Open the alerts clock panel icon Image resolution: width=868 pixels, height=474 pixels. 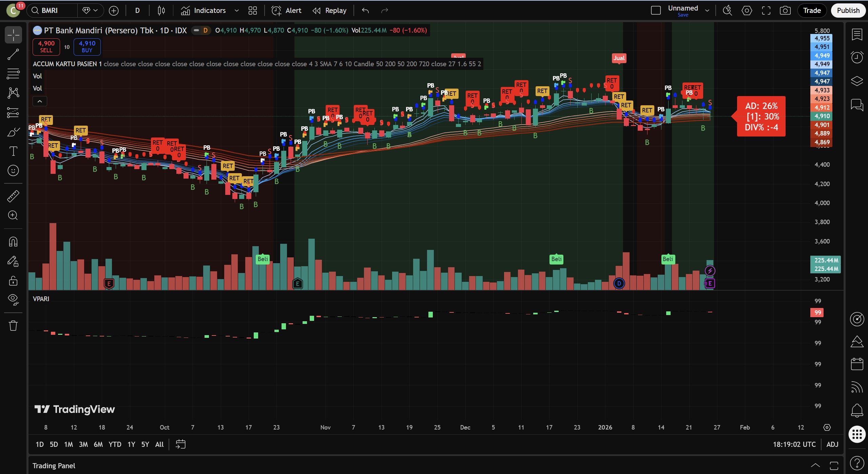(x=857, y=57)
